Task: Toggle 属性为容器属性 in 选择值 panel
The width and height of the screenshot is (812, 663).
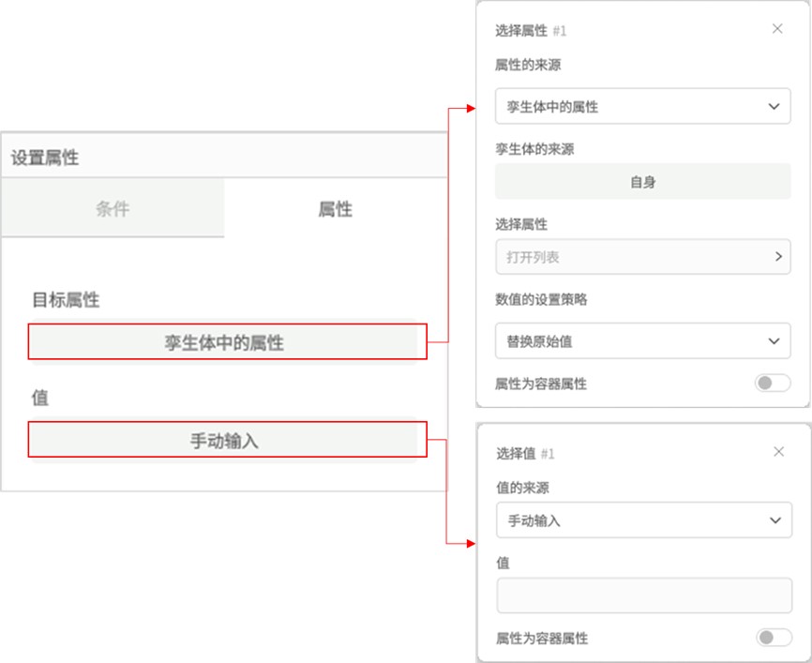Action: click(774, 637)
